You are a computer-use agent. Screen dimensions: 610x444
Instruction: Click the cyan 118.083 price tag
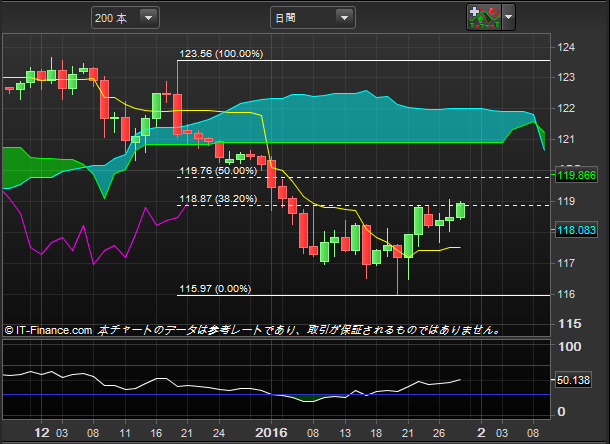pos(577,230)
